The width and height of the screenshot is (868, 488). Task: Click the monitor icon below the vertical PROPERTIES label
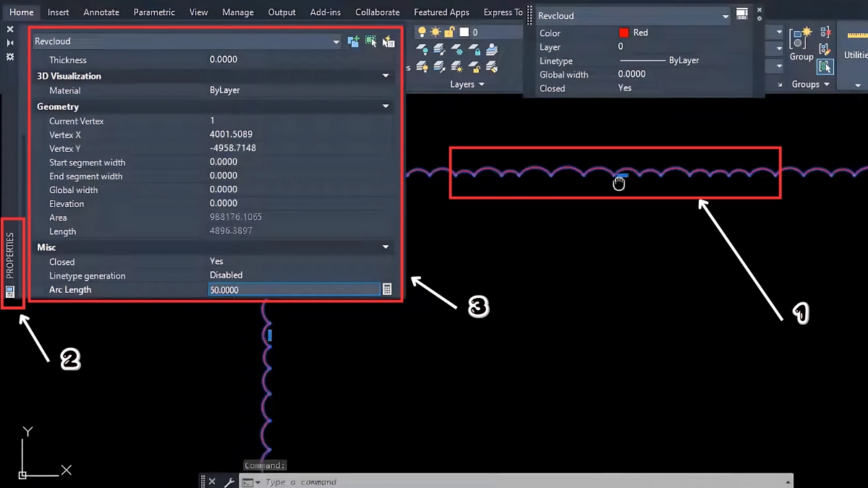[x=10, y=292]
